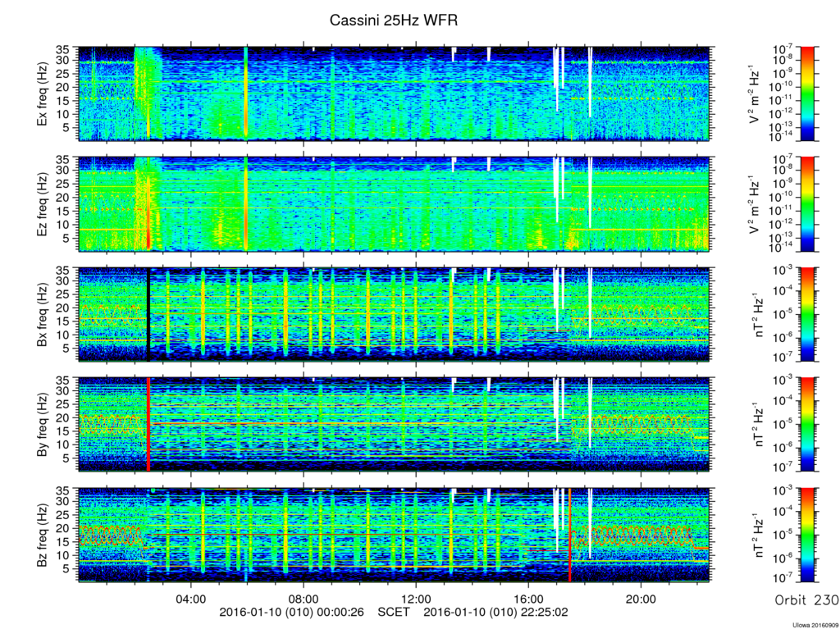Click the By panel color scale bar
The image size is (840, 629).
[x=807, y=425]
